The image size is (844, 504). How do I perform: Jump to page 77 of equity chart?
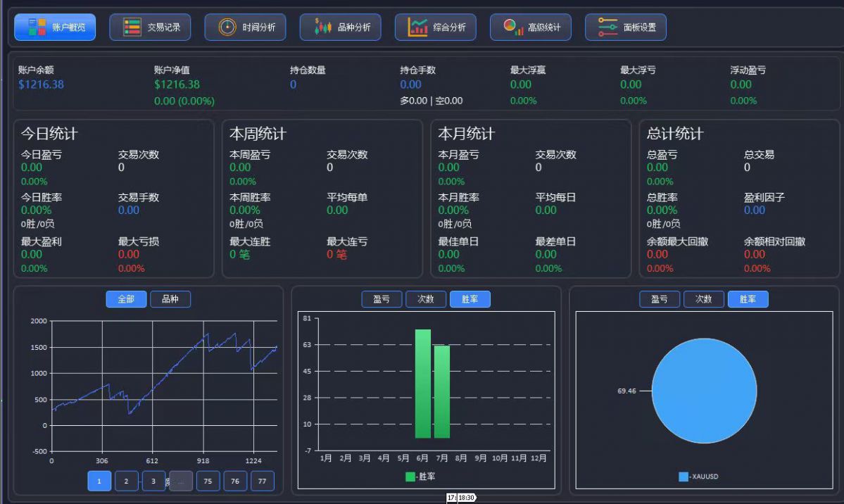click(262, 481)
